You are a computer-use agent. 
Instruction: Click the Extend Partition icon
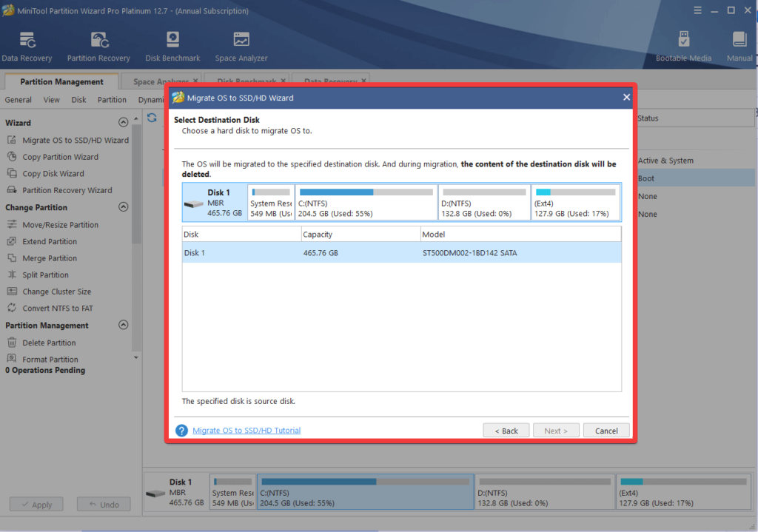pos(12,241)
